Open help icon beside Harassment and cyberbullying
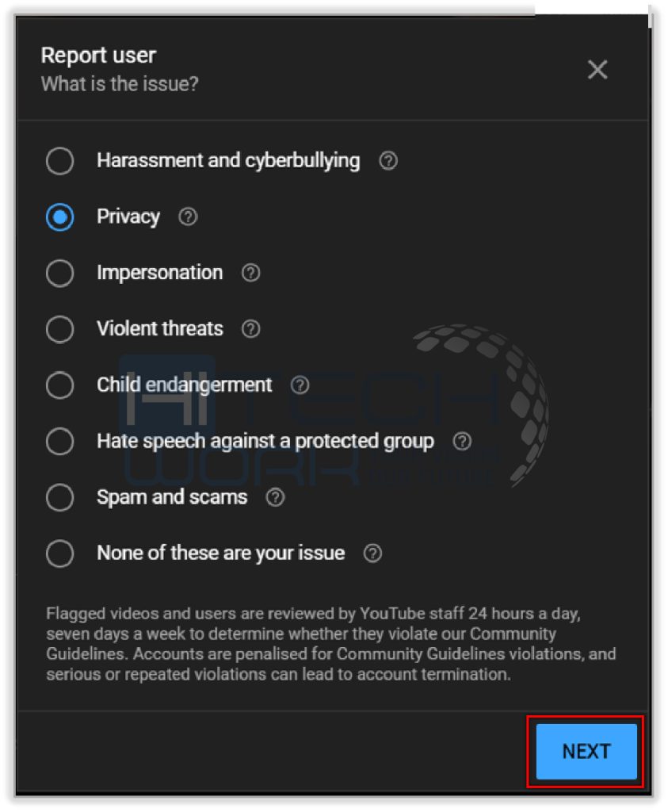The width and height of the screenshot is (668, 812). [x=388, y=160]
